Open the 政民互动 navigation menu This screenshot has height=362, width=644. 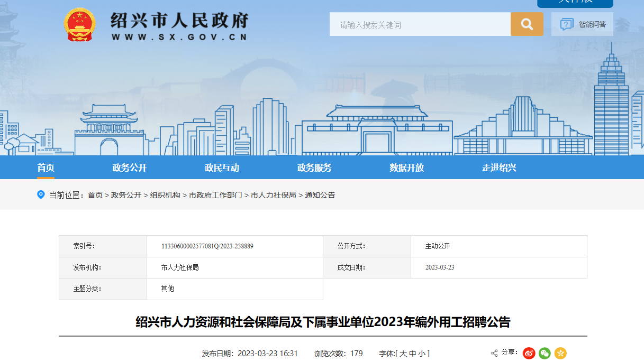pos(222,168)
